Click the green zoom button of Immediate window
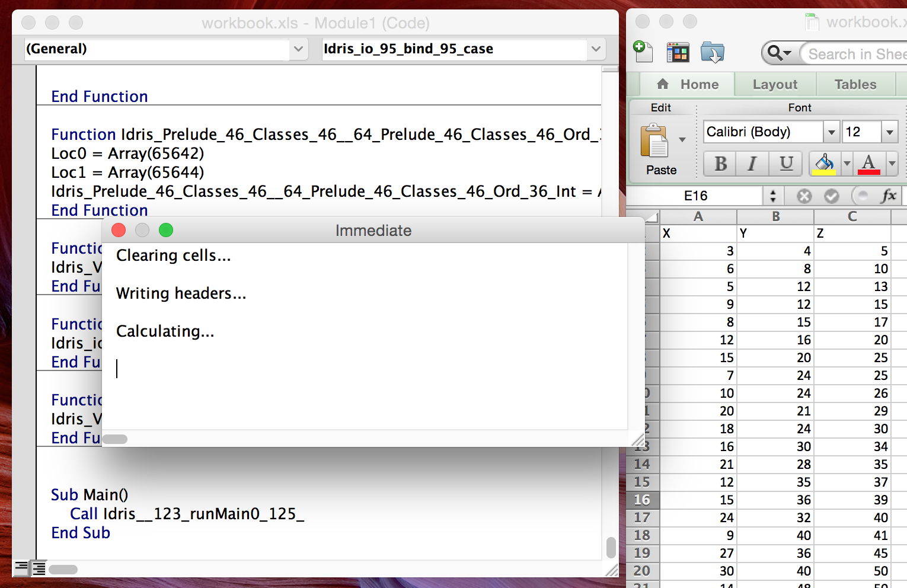Viewport: 907px width, 588px height. click(x=166, y=230)
